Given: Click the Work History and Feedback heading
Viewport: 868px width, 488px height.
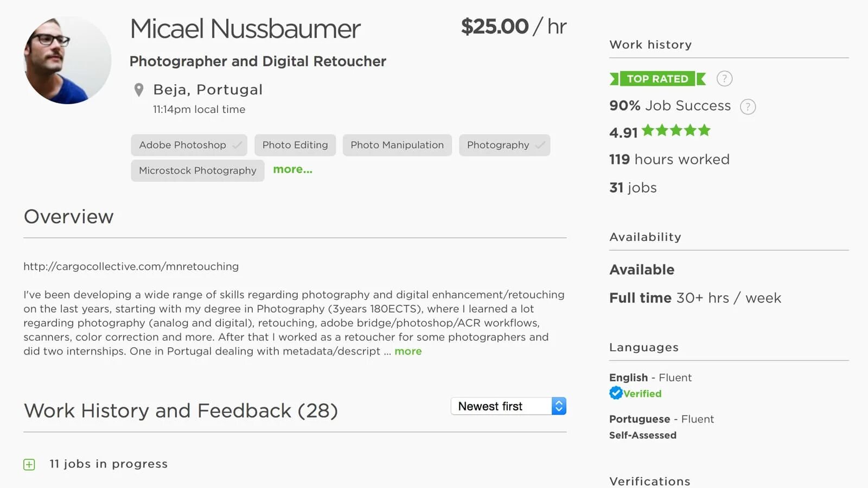Looking at the screenshot, I should pos(181,411).
